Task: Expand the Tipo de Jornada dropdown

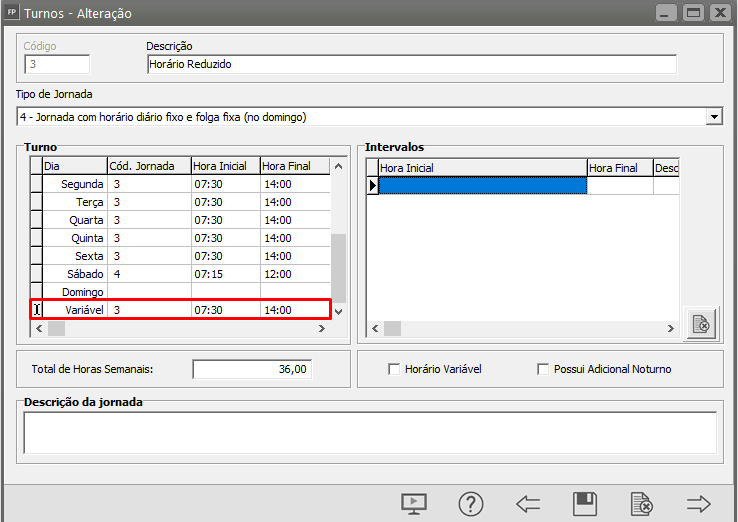Action: point(713,117)
